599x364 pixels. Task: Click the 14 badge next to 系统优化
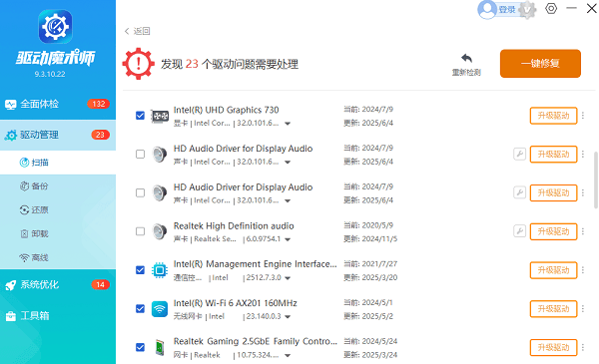coord(100,284)
